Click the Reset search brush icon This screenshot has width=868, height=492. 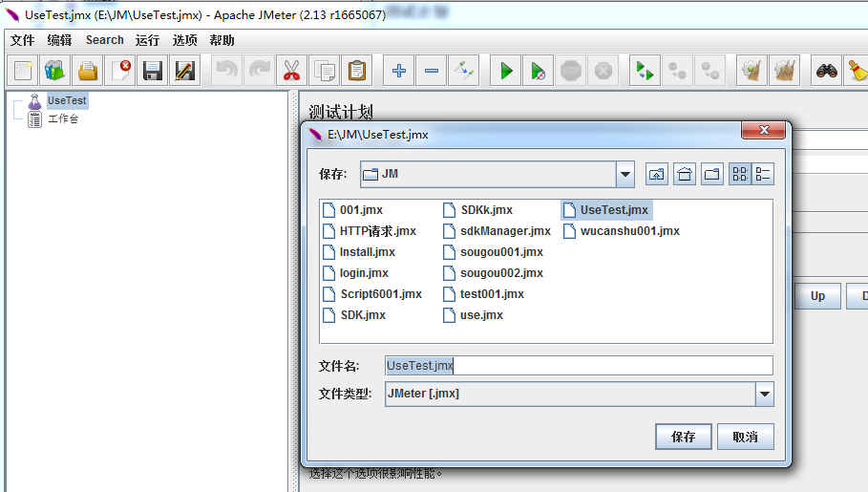point(857,71)
